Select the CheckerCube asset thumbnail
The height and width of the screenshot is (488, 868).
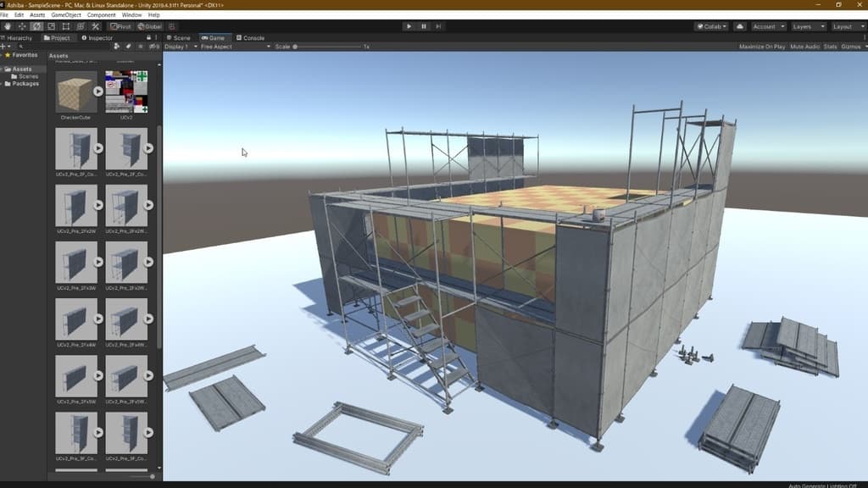tap(75, 91)
